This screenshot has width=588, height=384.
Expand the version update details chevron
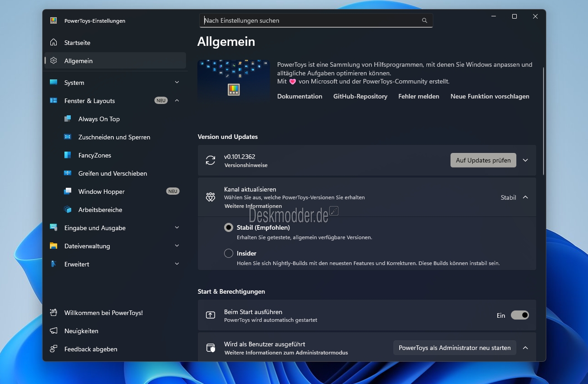pos(525,160)
